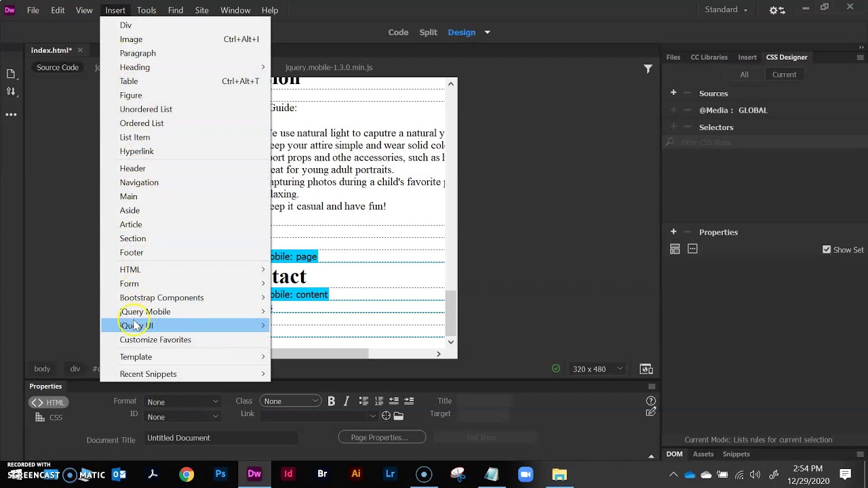The image size is (868, 488).
Task: Click the Source Code button
Action: tap(58, 68)
